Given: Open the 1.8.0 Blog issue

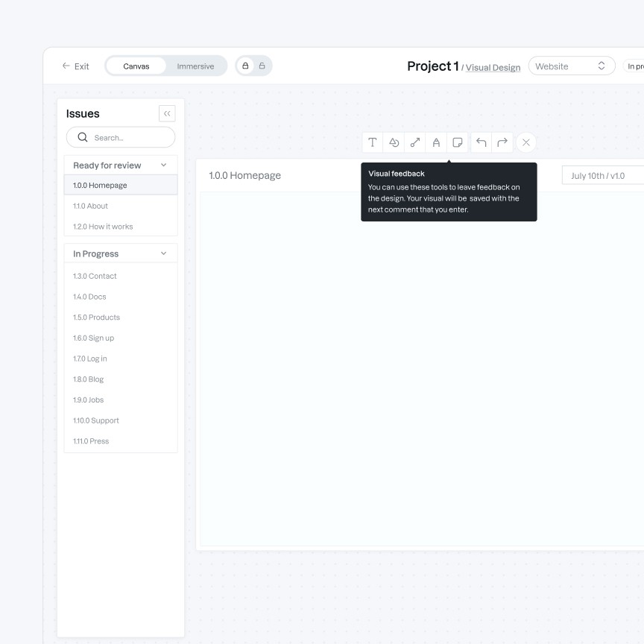Looking at the screenshot, I should coord(121,379).
